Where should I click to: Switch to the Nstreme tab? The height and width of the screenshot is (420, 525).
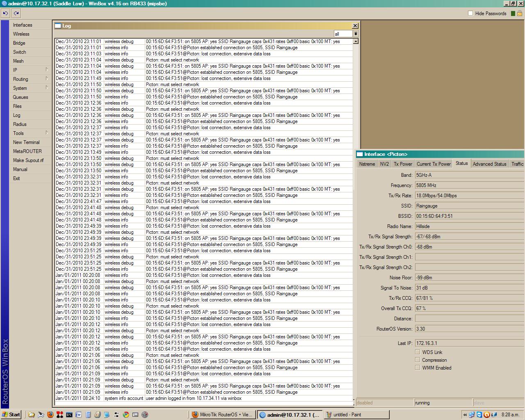pos(367,164)
